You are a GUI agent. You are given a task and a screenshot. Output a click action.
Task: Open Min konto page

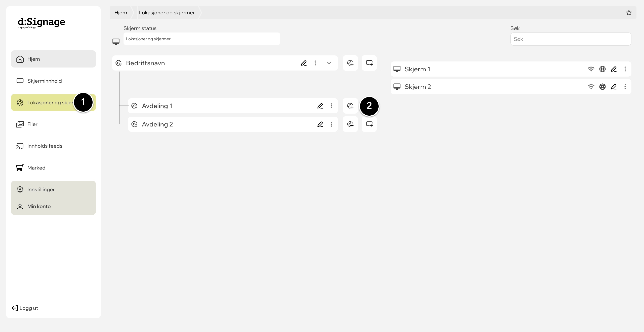pos(53,206)
